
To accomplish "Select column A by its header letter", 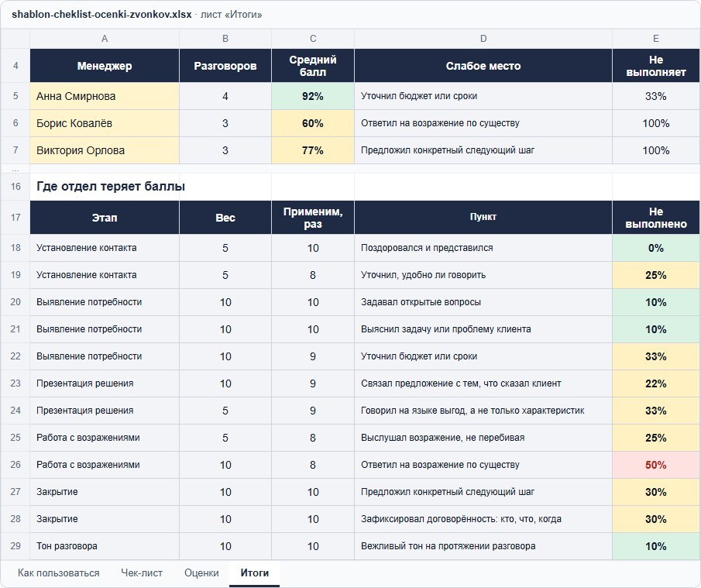I will [x=105, y=39].
